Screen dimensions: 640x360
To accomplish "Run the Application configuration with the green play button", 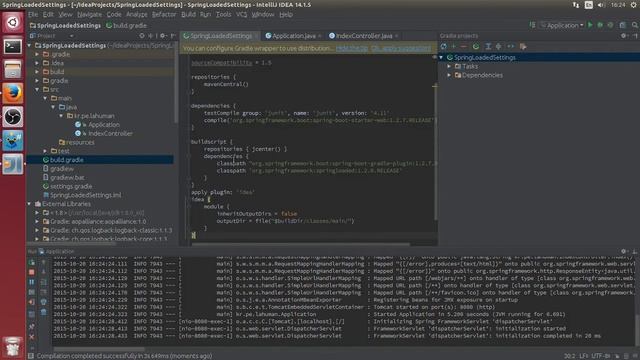I will (590, 25).
